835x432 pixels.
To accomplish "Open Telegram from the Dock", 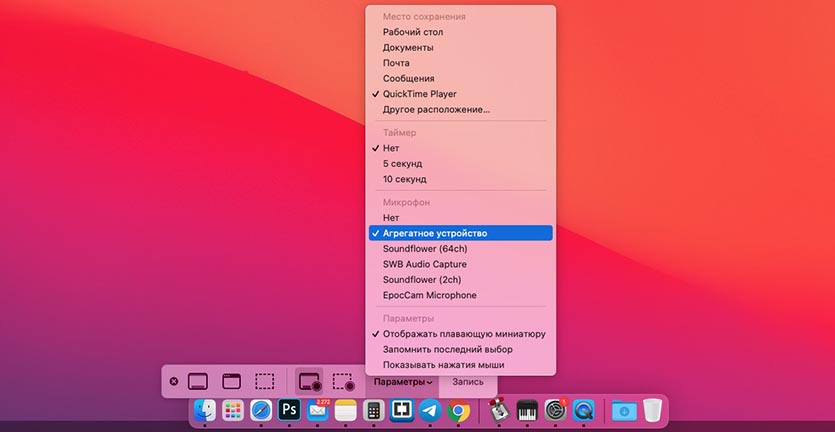I will coord(430,410).
